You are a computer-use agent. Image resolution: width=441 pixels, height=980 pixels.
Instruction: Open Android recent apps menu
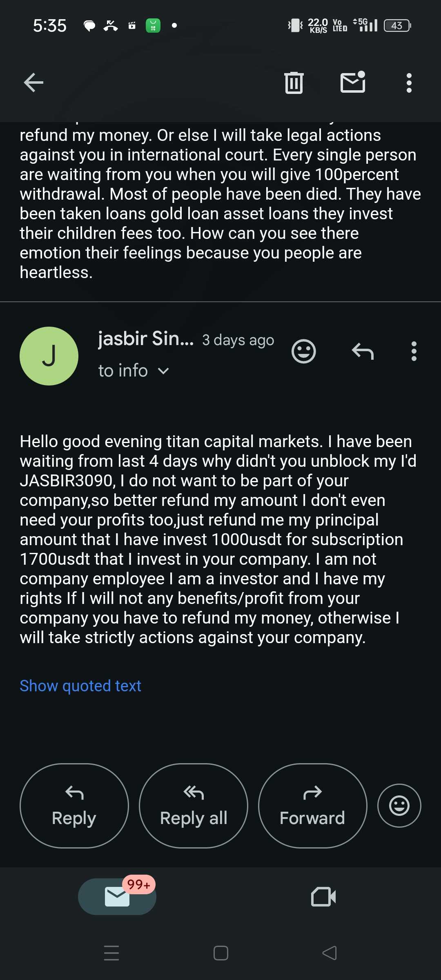tap(111, 953)
